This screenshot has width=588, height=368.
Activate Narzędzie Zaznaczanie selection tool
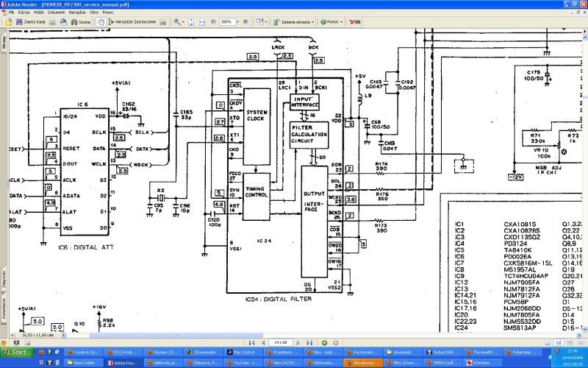(132, 22)
